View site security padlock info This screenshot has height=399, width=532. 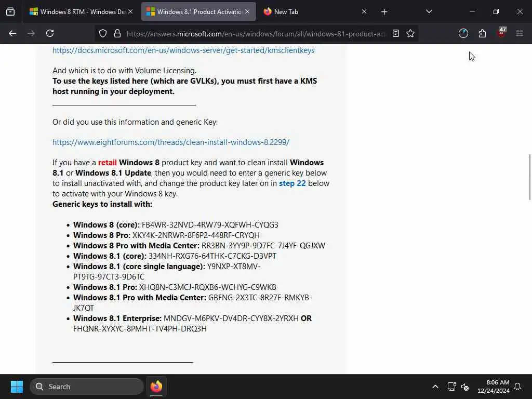pyautogui.click(x=117, y=33)
